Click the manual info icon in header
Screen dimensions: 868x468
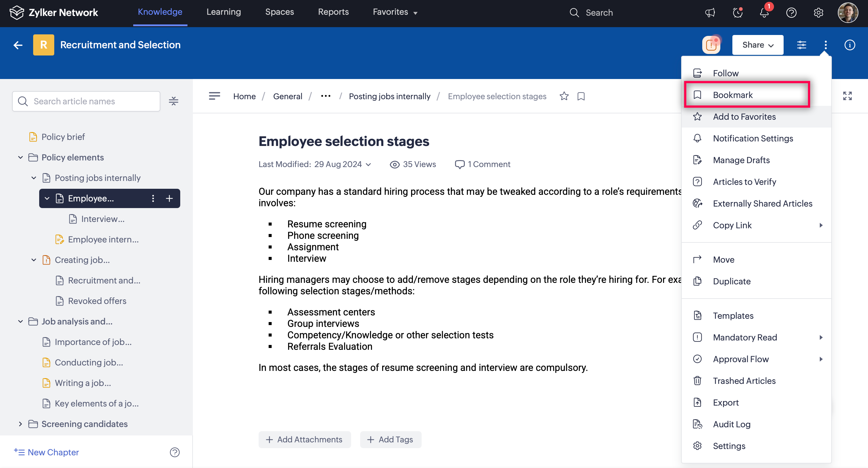(850, 45)
